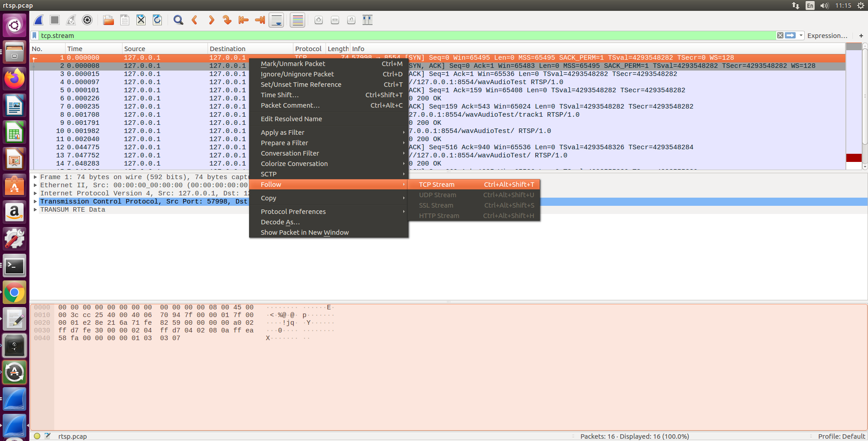Open Time Shift… from context menu
Screen dimensions: 868x441
tap(329, 95)
